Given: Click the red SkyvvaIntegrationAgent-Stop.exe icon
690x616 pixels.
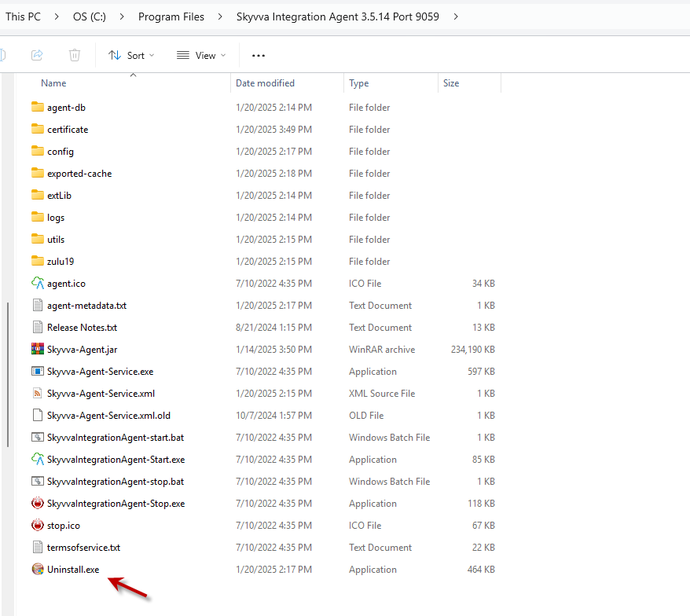Looking at the screenshot, I should tap(38, 504).
